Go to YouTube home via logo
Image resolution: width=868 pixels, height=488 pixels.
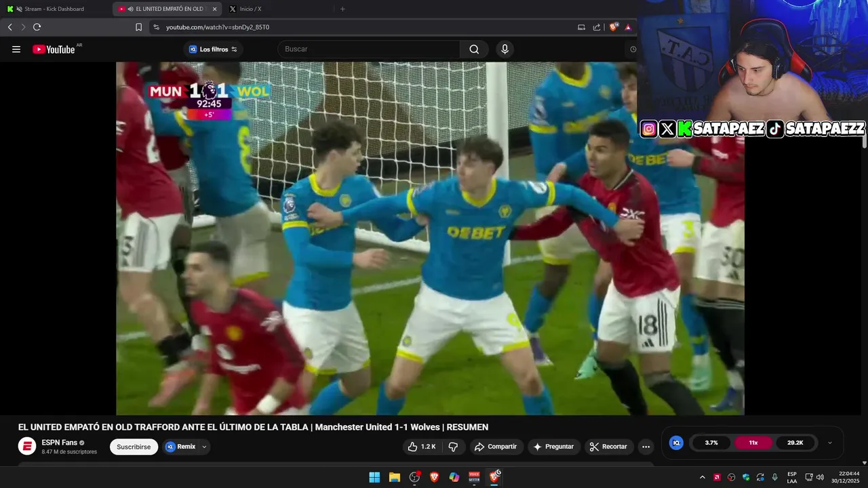(54, 49)
